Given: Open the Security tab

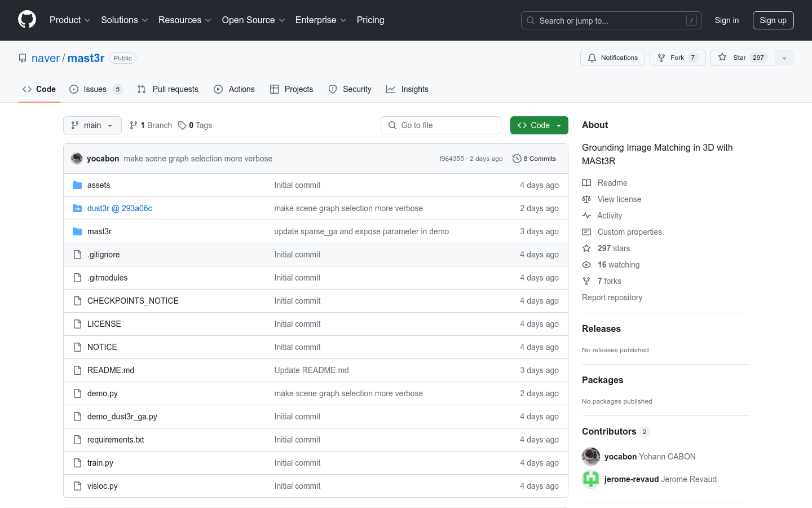Looking at the screenshot, I should pyautogui.click(x=350, y=89).
